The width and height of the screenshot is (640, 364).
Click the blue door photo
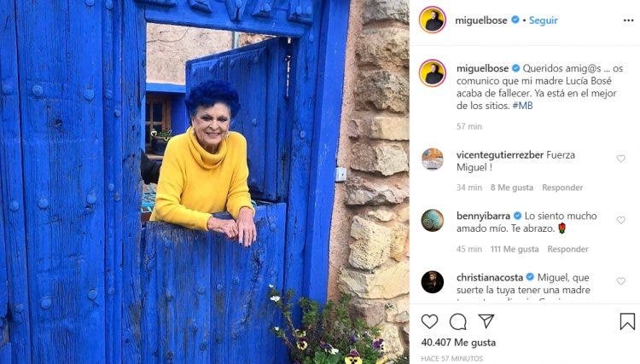click(x=205, y=182)
